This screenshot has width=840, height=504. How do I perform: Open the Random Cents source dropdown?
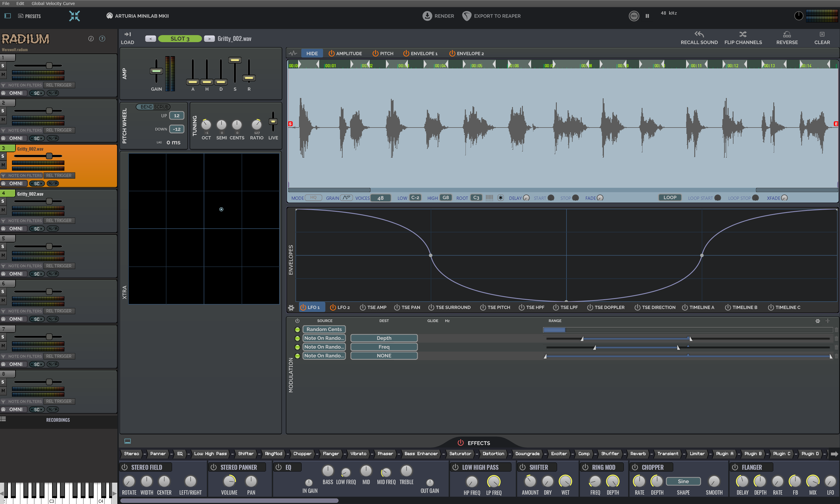(x=324, y=329)
